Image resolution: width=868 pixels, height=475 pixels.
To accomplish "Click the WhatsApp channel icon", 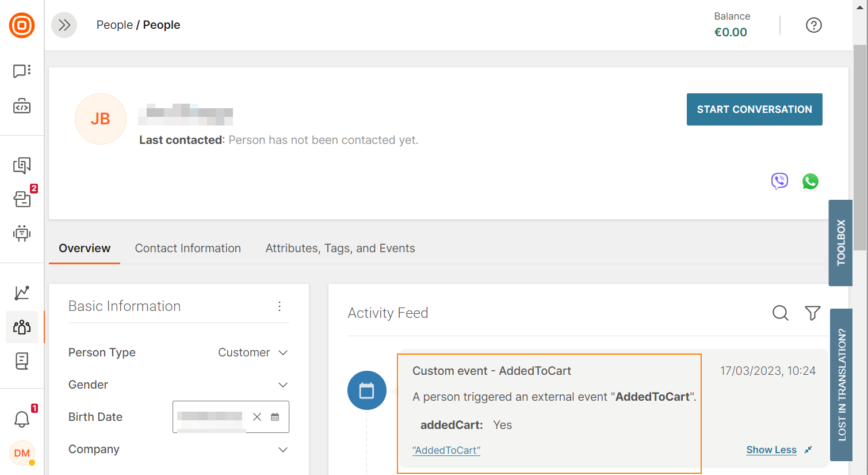I will tap(810, 181).
